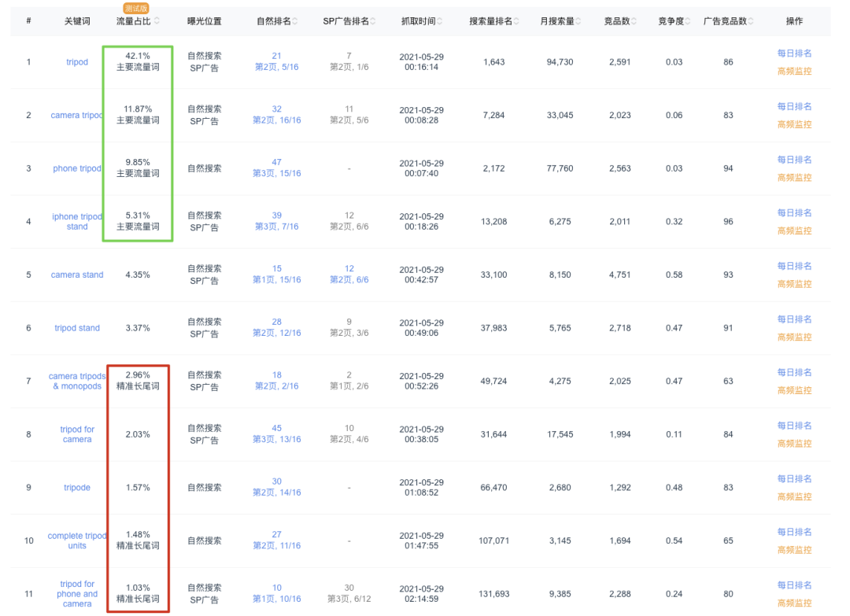
Task: Click the tripod stand keyword link
Action: pyautogui.click(x=76, y=328)
